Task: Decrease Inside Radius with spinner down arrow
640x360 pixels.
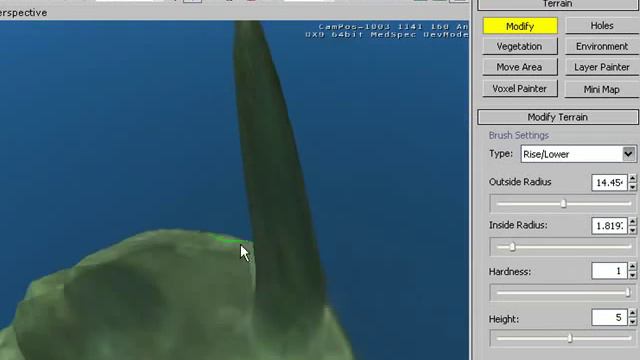Action: (x=633, y=230)
